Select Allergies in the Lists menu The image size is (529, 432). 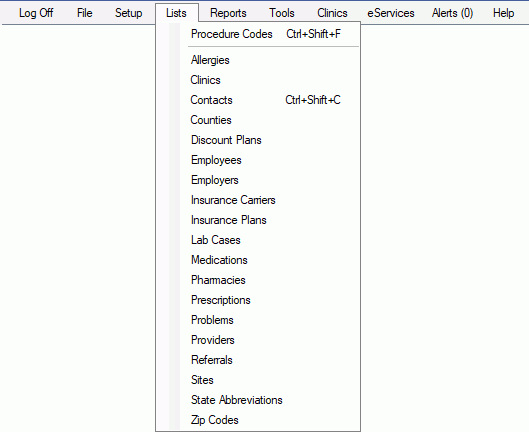(x=258, y=60)
